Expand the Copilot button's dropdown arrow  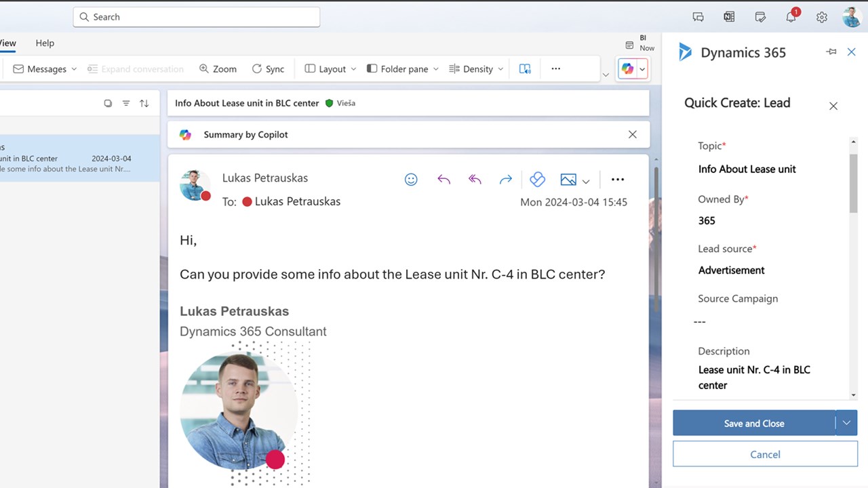tap(642, 68)
